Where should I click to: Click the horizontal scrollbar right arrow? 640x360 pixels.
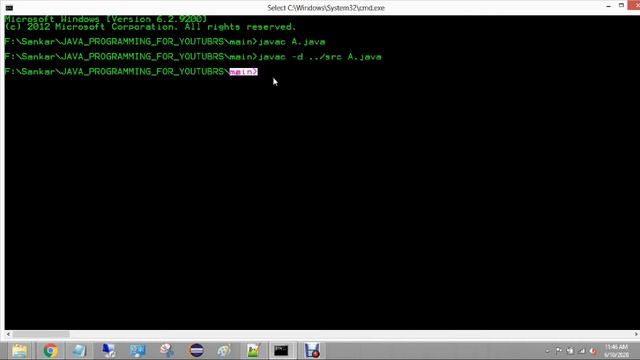tap(636, 334)
